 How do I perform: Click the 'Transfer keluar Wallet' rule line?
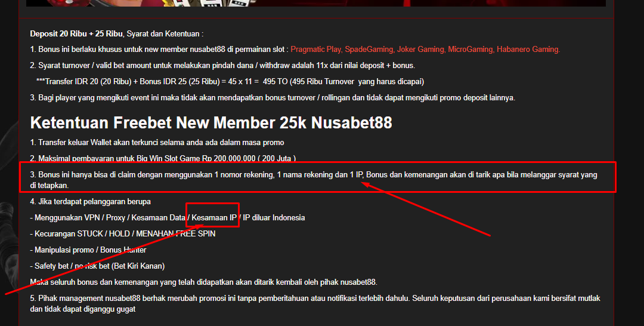point(157,142)
